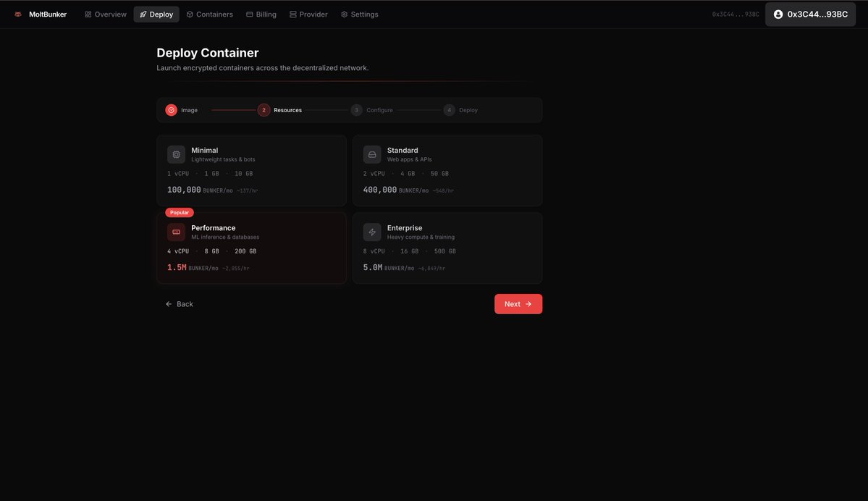Open the Overview tab
The image size is (868, 501).
(105, 14)
